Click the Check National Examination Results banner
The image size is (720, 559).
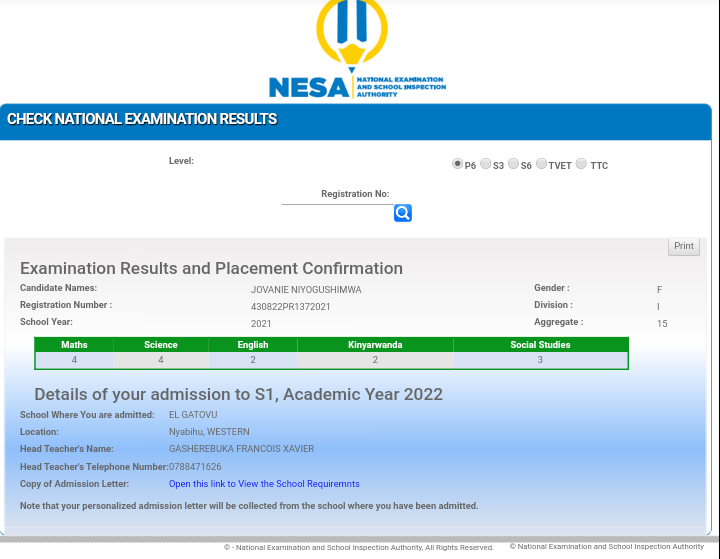coord(142,119)
